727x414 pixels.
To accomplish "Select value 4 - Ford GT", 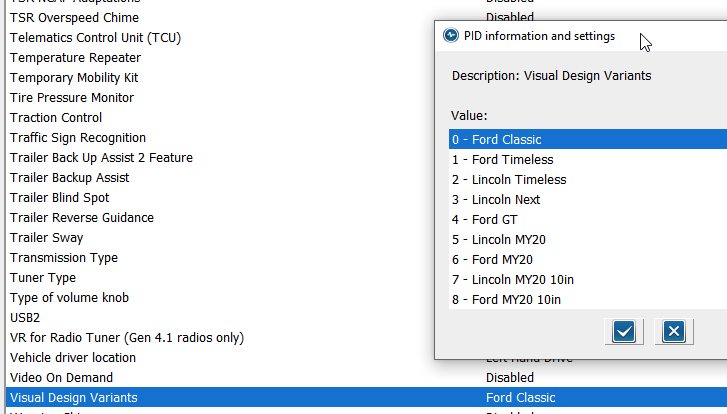I will pyautogui.click(x=588, y=219).
